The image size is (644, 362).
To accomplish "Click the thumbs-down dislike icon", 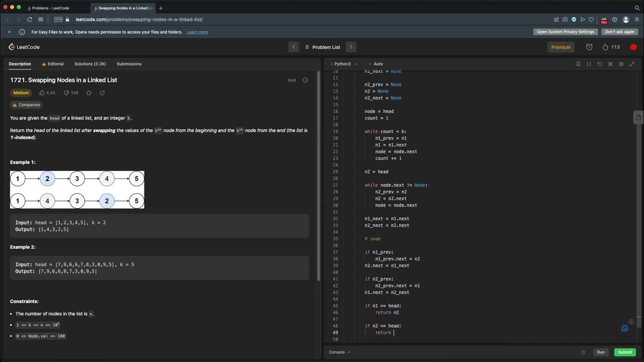I will click(x=66, y=93).
